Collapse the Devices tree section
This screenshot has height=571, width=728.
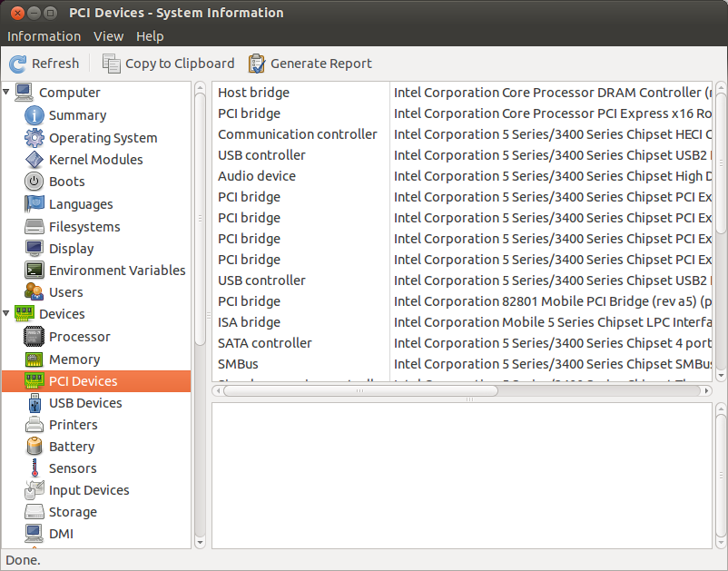coord(6,313)
